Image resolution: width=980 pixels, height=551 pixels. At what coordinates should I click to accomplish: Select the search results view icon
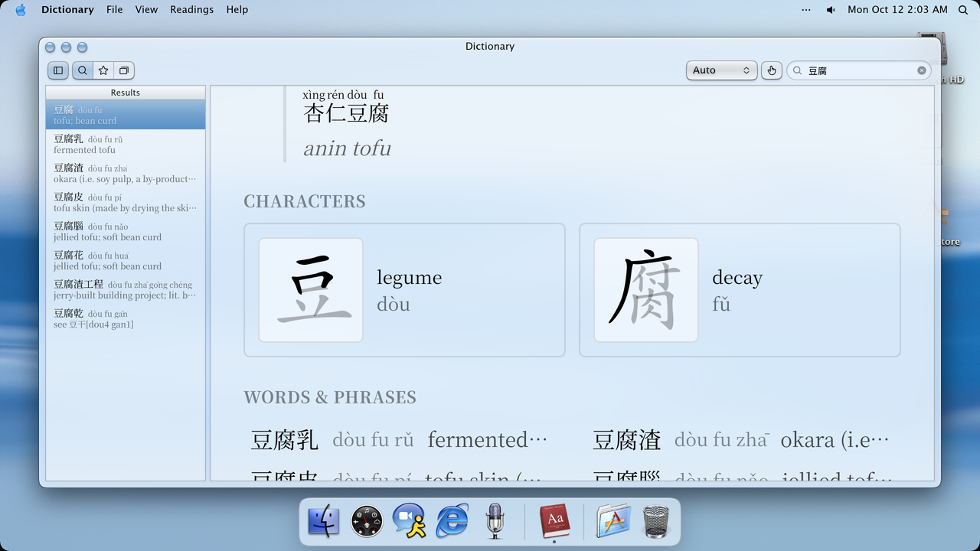(82, 70)
